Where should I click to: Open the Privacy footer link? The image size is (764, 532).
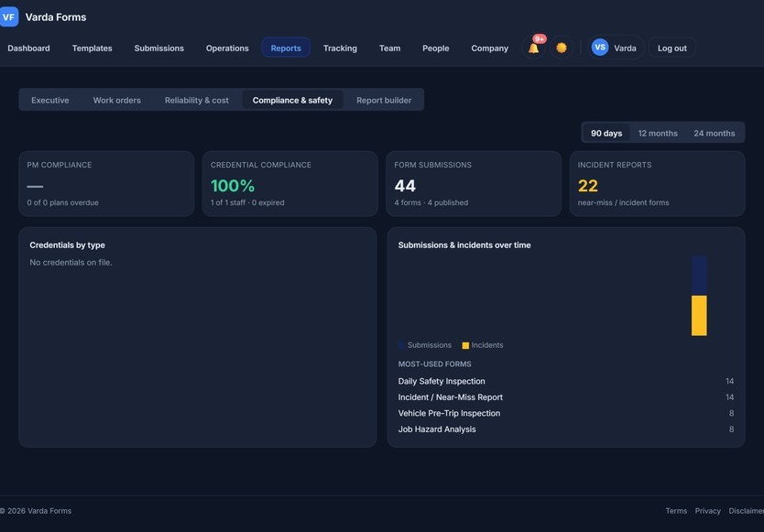click(707, 511)
